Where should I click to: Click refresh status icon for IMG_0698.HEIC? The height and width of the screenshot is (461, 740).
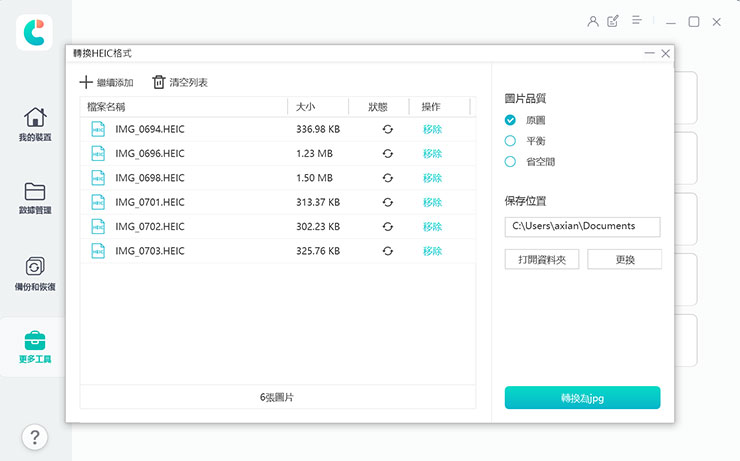(387, 178)
